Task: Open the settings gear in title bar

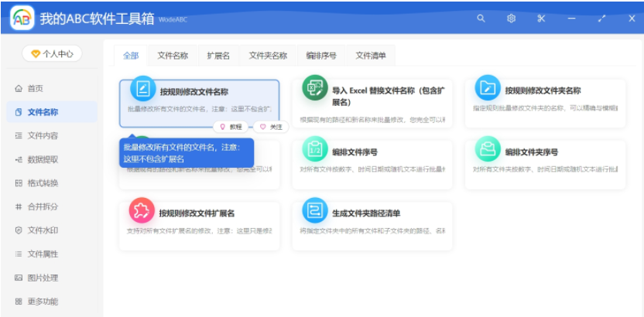Action: pos(511,18)
